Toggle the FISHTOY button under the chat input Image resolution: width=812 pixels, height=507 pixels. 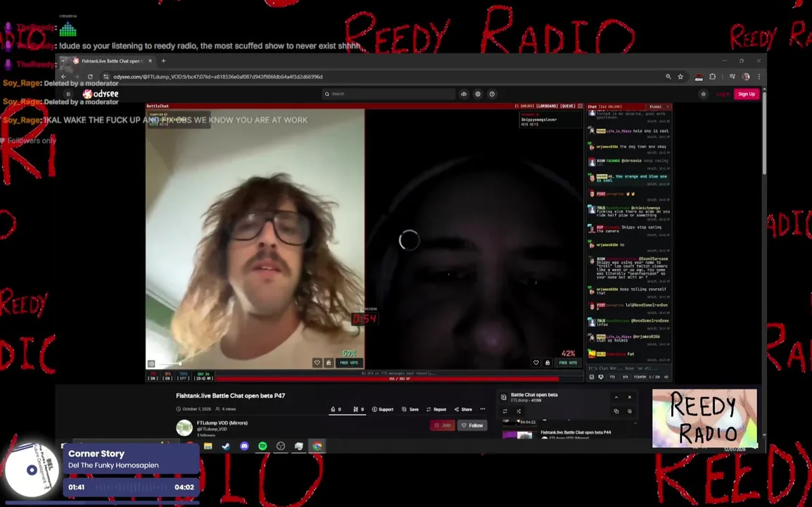640,377
